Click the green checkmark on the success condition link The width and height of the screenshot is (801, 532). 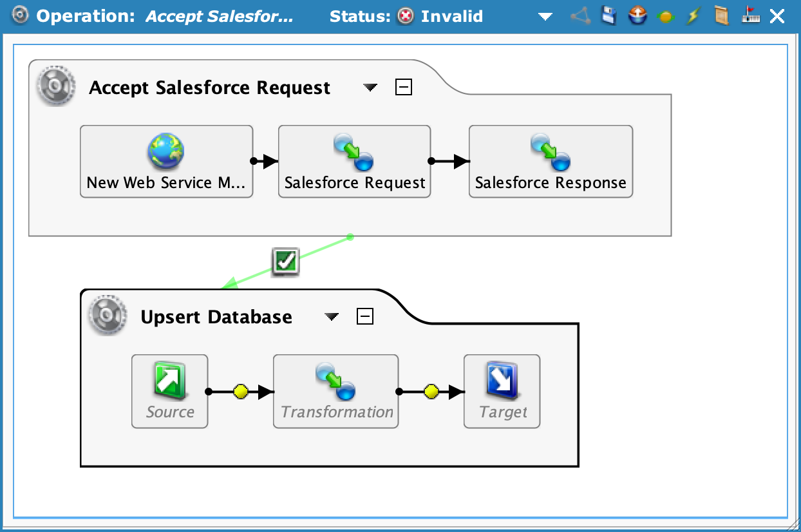click(x=285, y=261)
